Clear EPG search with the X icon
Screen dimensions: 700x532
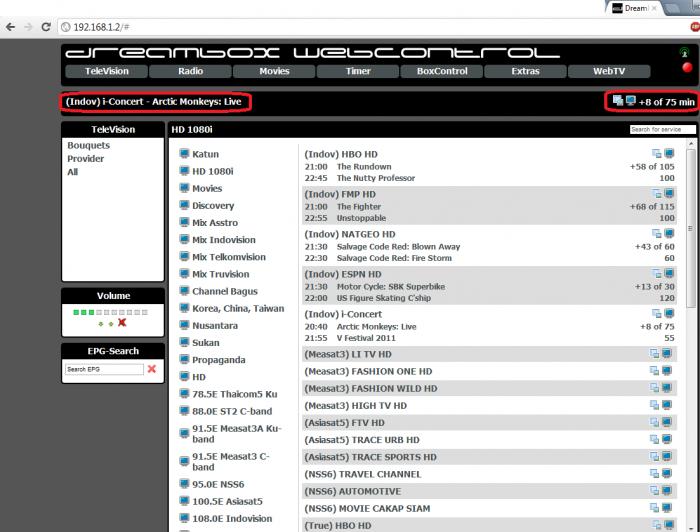point(152,369)
